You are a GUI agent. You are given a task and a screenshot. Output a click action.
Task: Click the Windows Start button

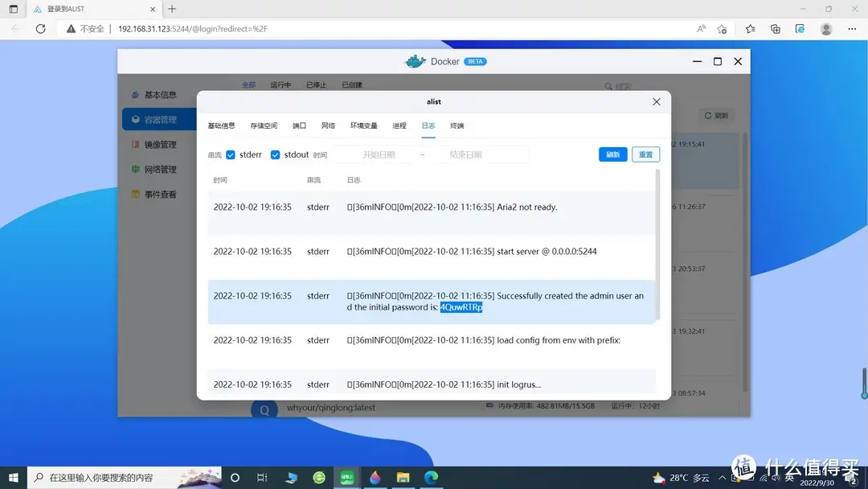(12, 477)
